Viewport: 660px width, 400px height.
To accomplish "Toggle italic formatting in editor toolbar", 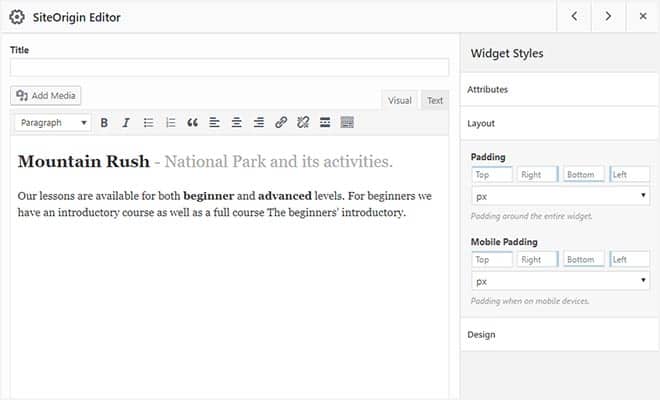I will tap(126, 123).
